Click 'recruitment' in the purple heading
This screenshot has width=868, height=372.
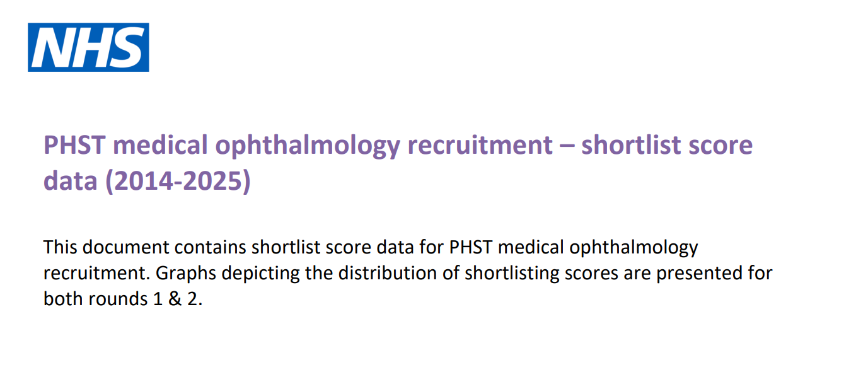(480, 146)
